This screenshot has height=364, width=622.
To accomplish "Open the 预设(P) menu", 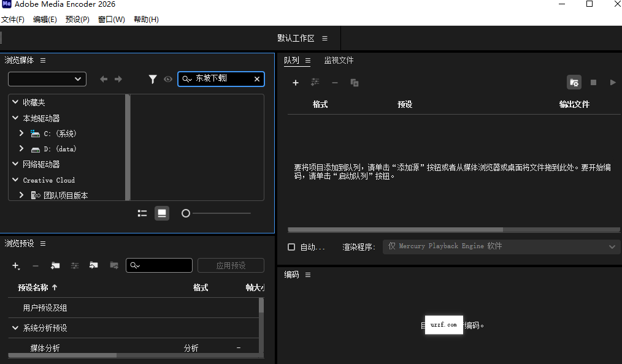I will click(77, 19).
